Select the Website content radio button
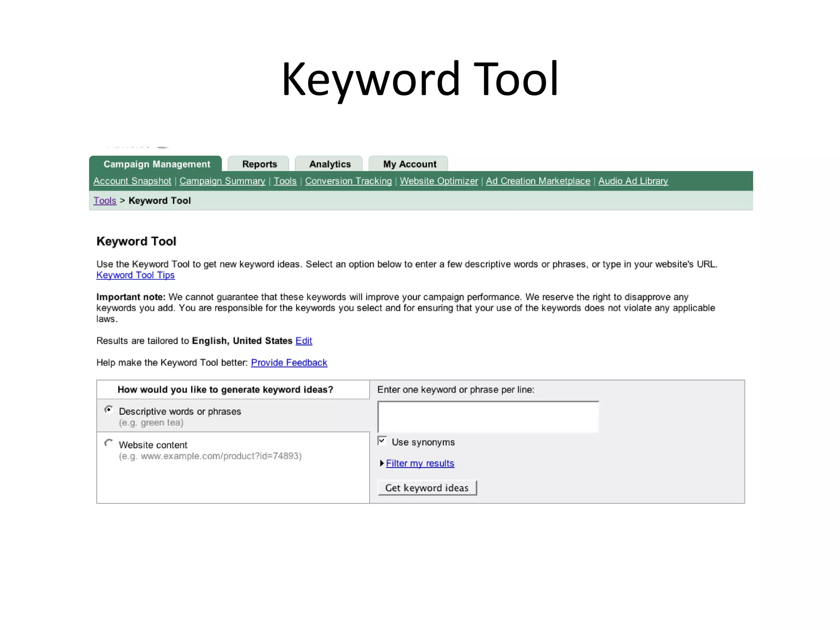 (109, 443)
